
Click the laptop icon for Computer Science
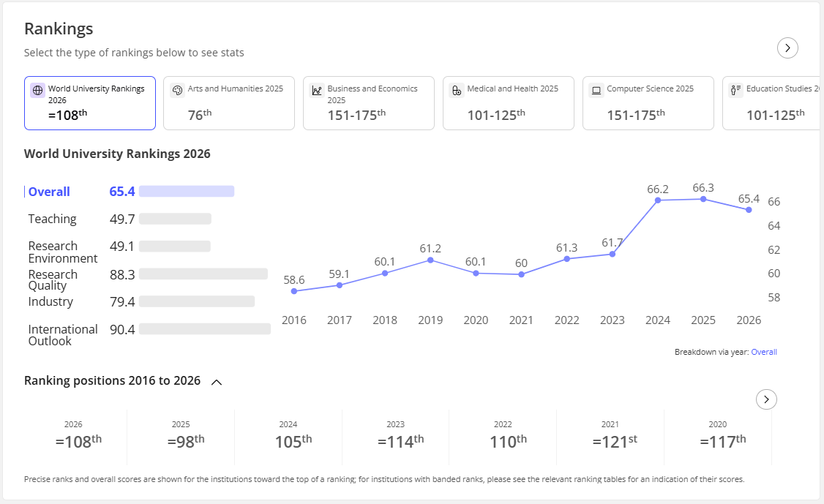click(x=596, y=91)
